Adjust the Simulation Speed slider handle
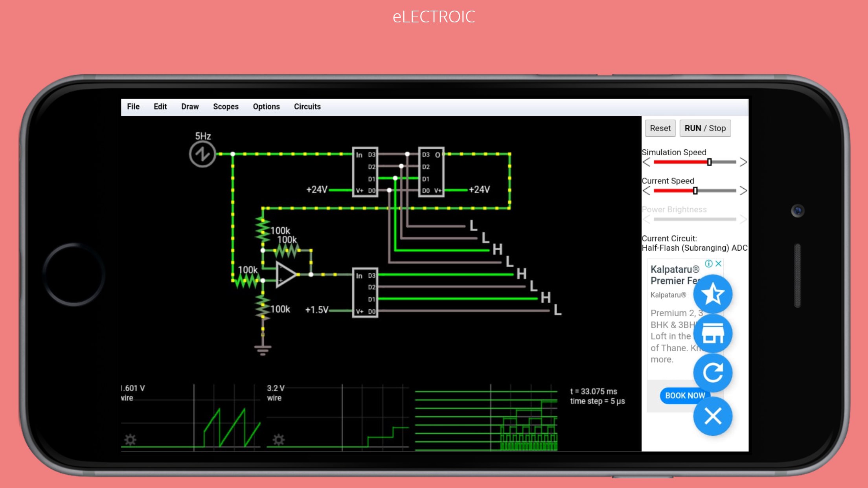The height and width of the screenshot is (488, 868). 709,161
